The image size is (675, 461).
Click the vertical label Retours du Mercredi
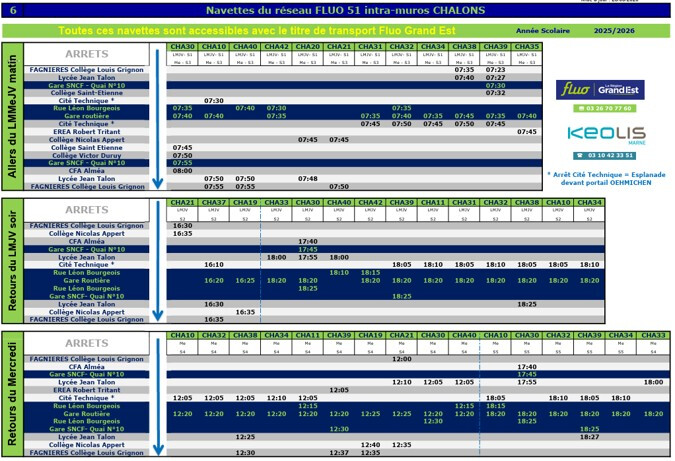click(x=12, y=394)
